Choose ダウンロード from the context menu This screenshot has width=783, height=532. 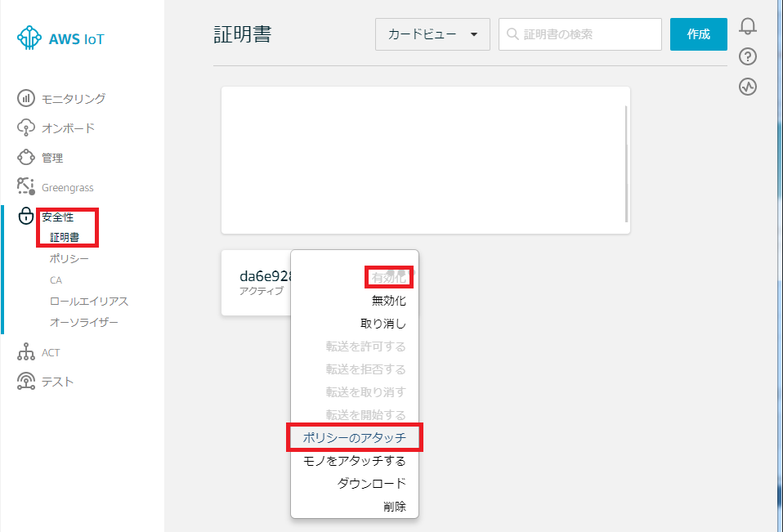tap(371, 484)
